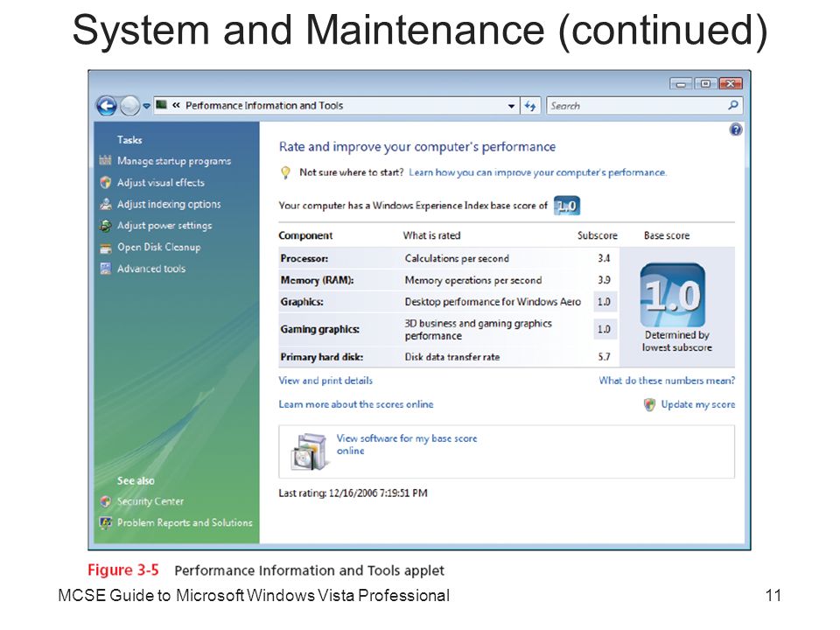Minimize the Performance Information window

(x=681, y=84)
